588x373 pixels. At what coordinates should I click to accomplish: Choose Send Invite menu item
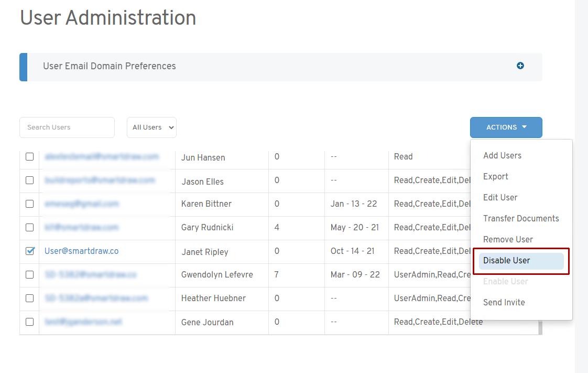pyautogui.click(x=504, y=302)
